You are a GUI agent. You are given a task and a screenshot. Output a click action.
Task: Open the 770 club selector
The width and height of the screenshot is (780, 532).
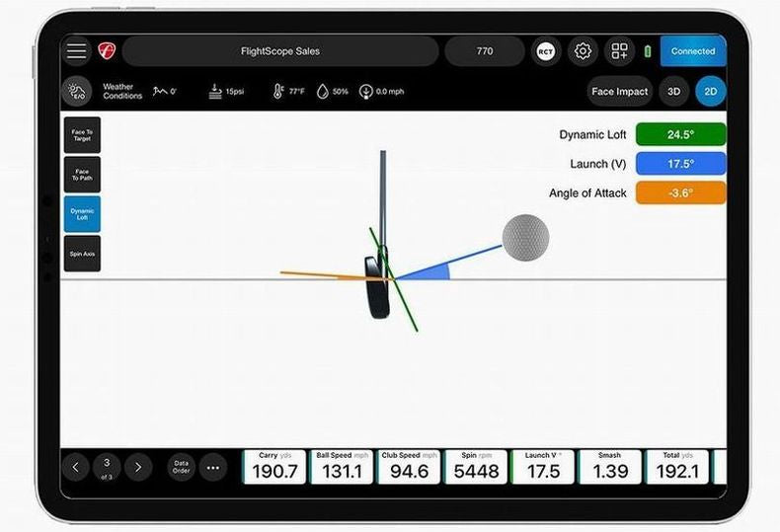pos(484,51)
